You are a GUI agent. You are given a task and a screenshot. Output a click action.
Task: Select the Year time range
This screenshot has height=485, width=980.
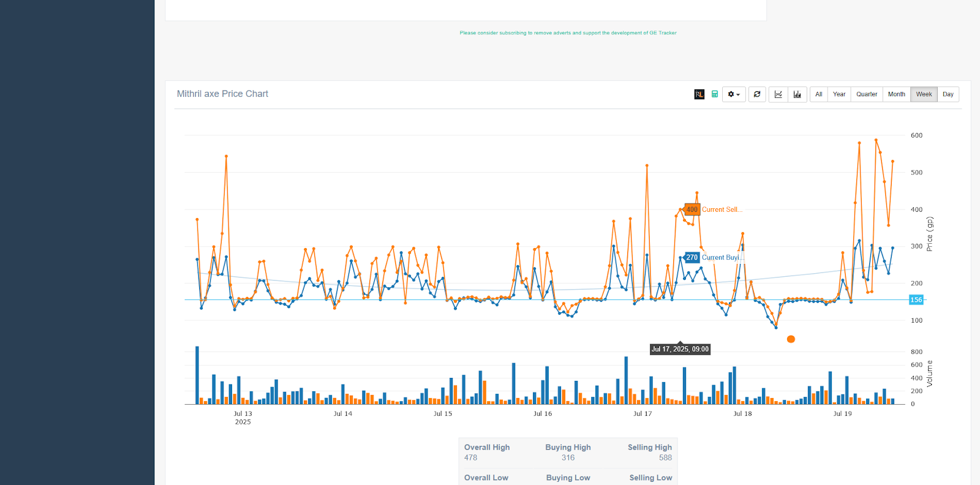click(839, 94)
